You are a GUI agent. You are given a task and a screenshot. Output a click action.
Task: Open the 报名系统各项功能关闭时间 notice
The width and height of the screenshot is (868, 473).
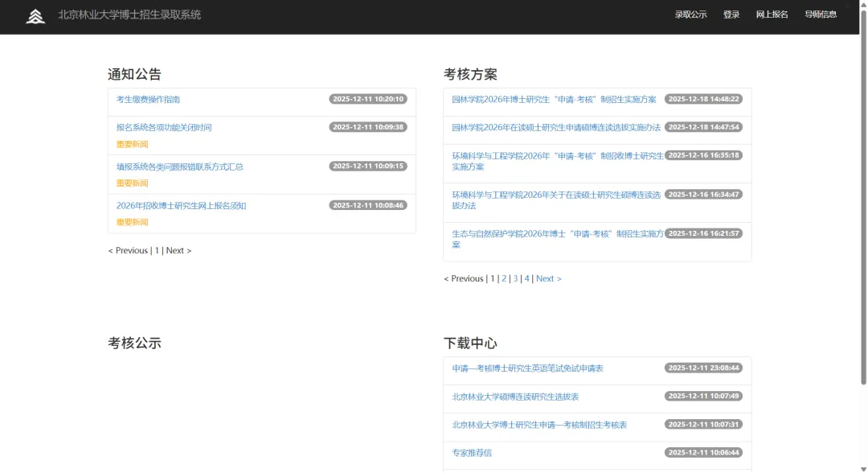pyautogui.click(x=164, y=127)
